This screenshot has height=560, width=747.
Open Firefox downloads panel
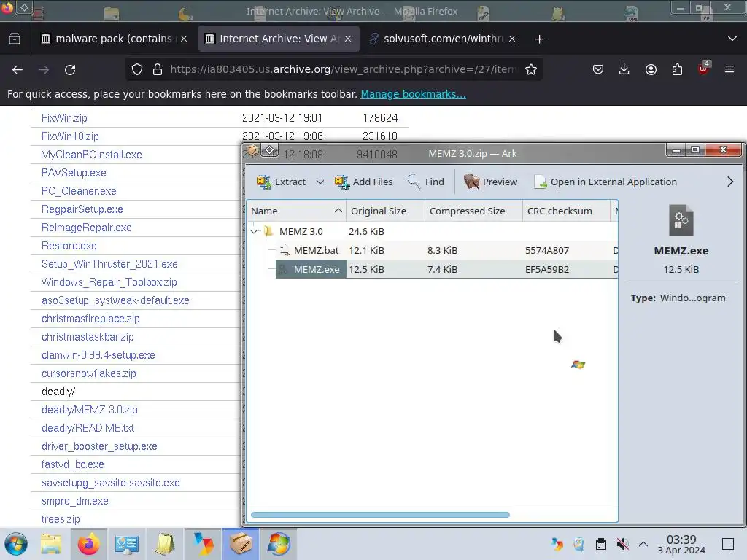pos(624,69)
